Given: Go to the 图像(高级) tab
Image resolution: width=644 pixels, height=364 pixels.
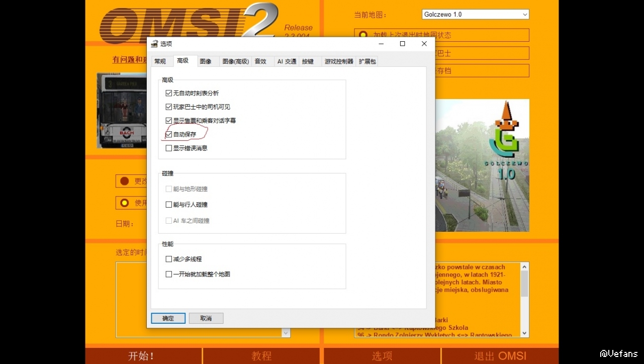Looking at the screenshot, I should coord(236,61).
